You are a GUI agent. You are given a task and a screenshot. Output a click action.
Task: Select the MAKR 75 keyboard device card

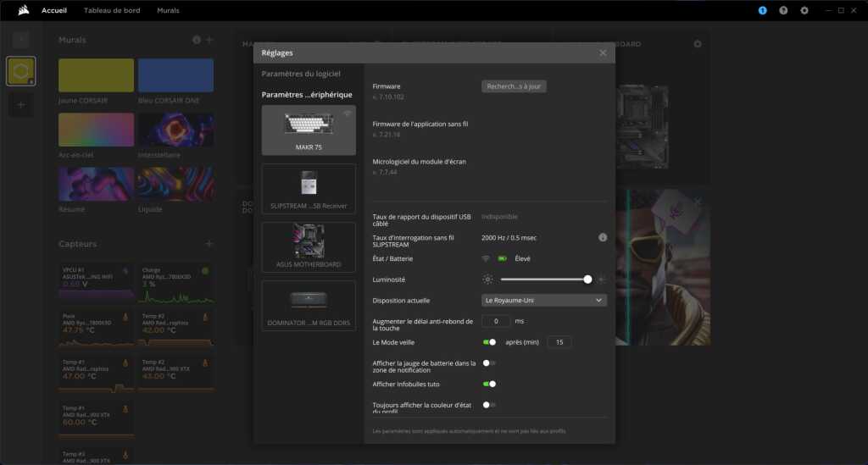[x=309, y=130]
